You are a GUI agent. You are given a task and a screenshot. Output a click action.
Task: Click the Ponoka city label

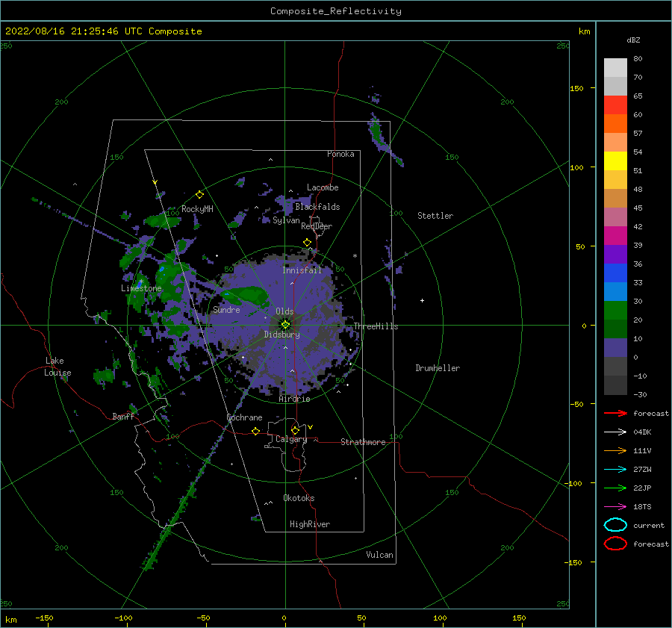pyautogui.click(x=340, y=154)
